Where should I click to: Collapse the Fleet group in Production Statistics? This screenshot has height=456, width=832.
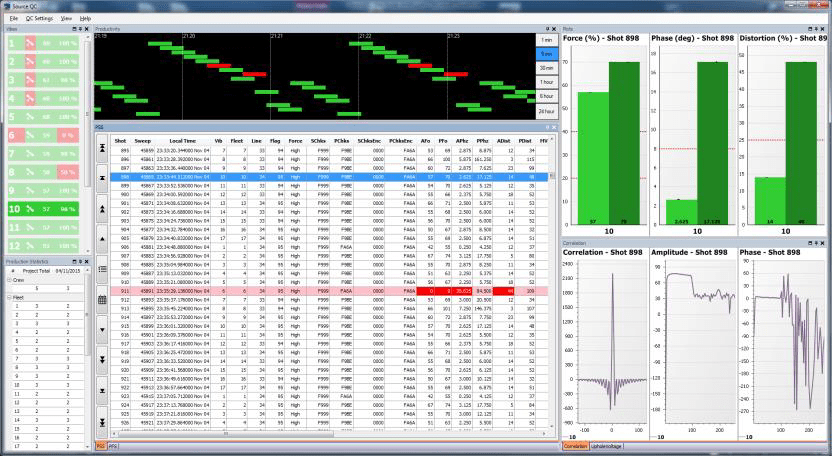(8, 297)
